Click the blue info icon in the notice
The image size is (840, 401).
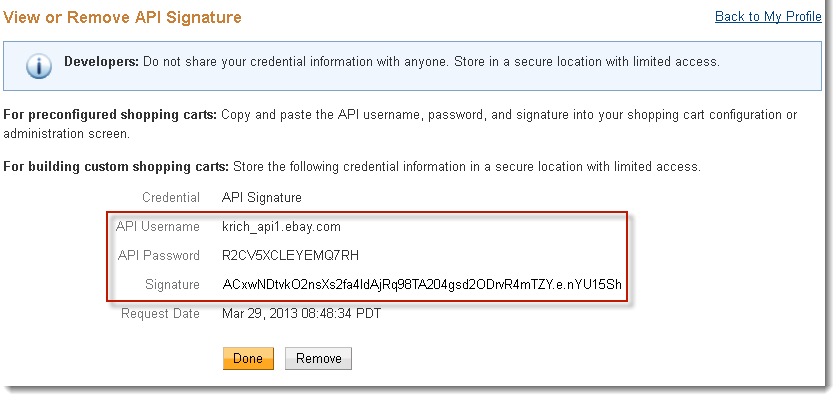[38, 66]
